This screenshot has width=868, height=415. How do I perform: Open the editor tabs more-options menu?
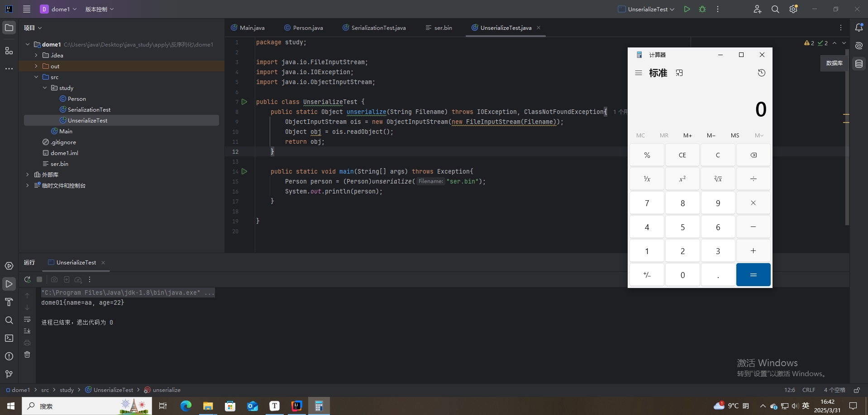841,28
